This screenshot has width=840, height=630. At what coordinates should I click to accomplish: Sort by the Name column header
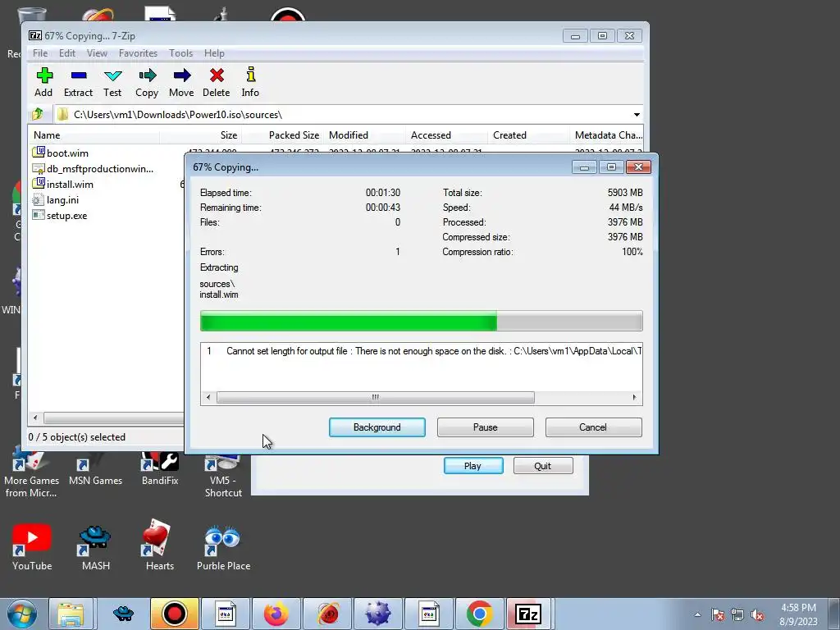coord(94,135)
